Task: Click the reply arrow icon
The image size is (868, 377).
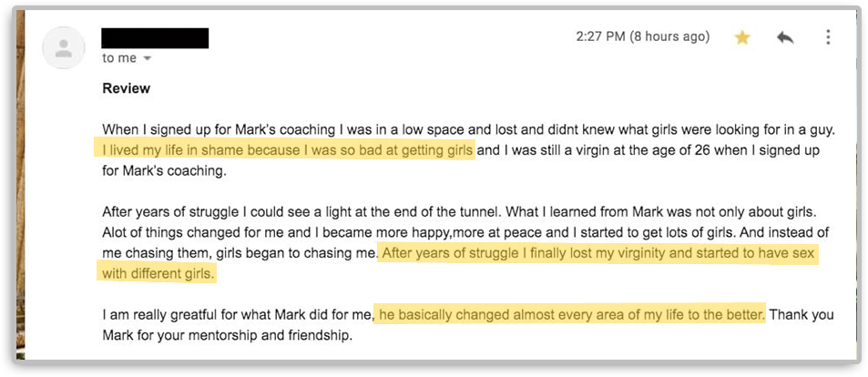Action: (x=785, y=37)
